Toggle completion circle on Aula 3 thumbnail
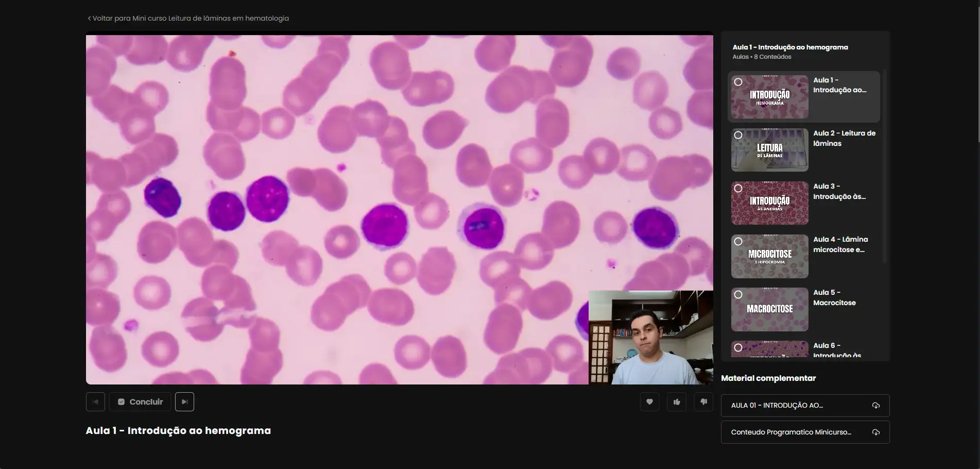 738,188
